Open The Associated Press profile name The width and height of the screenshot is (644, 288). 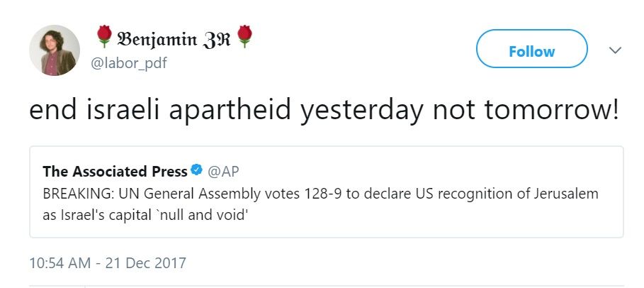click(x=115, y=171)
